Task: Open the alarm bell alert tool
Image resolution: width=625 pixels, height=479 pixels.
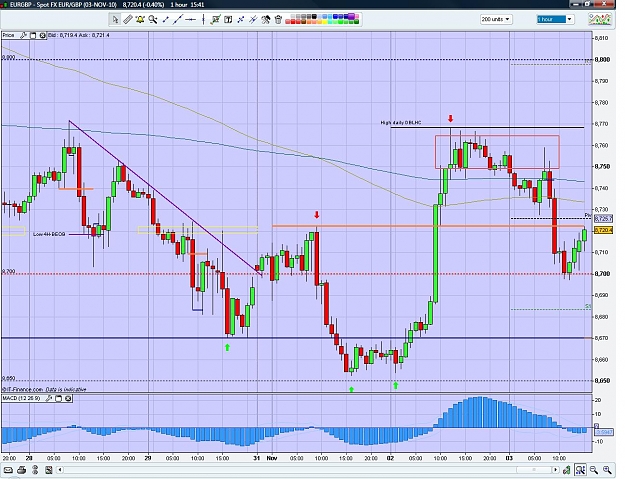Action: pos(140,19)
